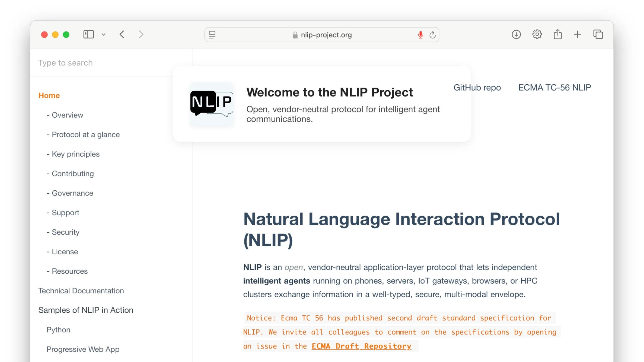The image size is (644, 362).
Task: Minimize the window with yellow button
Action: click(x=55, y=35)
